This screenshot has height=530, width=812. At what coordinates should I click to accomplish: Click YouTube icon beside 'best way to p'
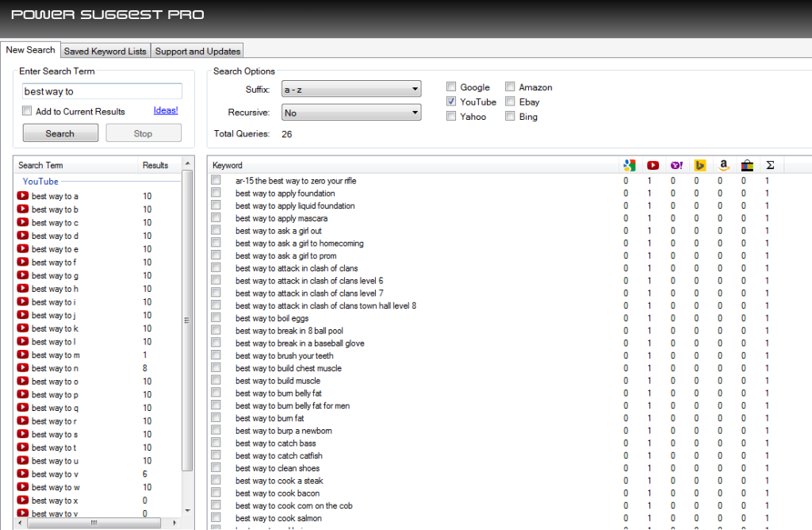click(x=23, y=394)
